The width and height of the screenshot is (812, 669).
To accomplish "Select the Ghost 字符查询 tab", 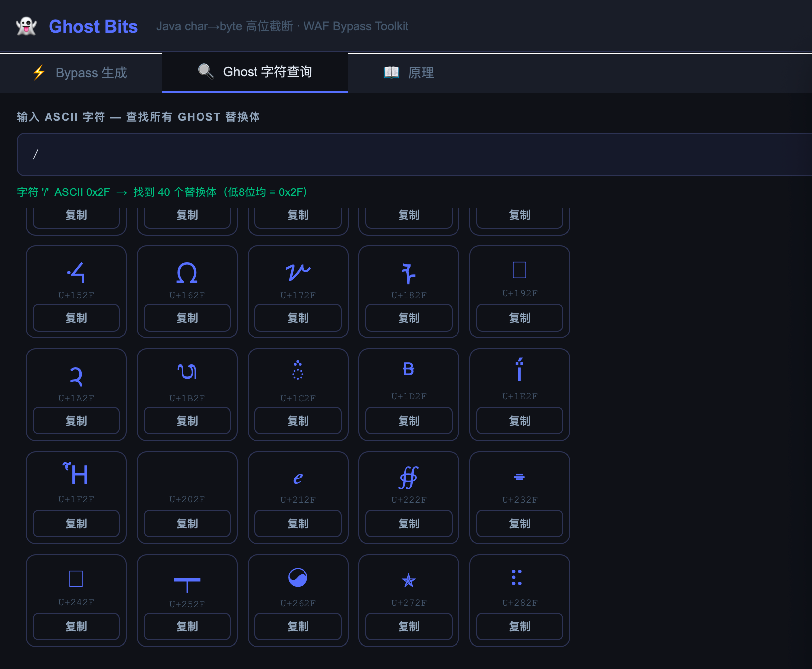I will 255,72.
